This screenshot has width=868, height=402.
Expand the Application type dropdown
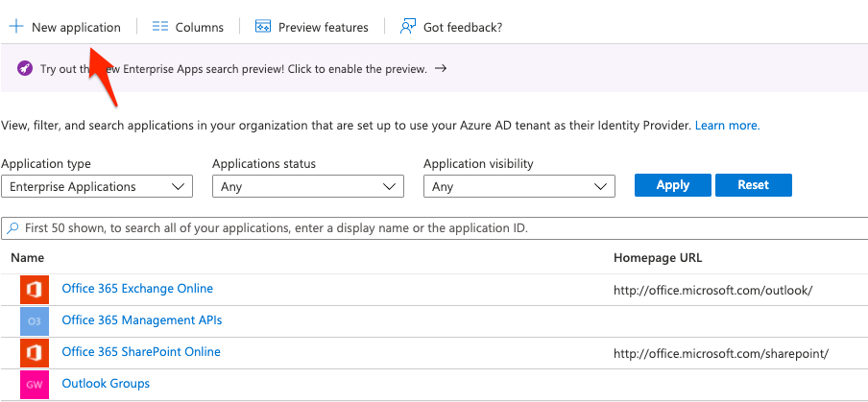(97, 186)
